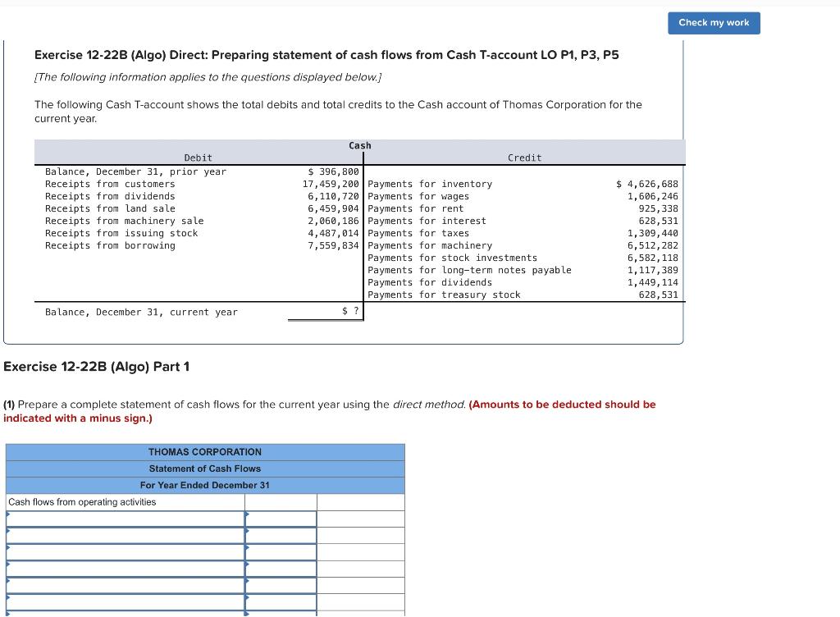The height and width of the screenshot is (617, 840).
Task: Open the first description dropdown under operating activities
Action: [x=123, y=519]
